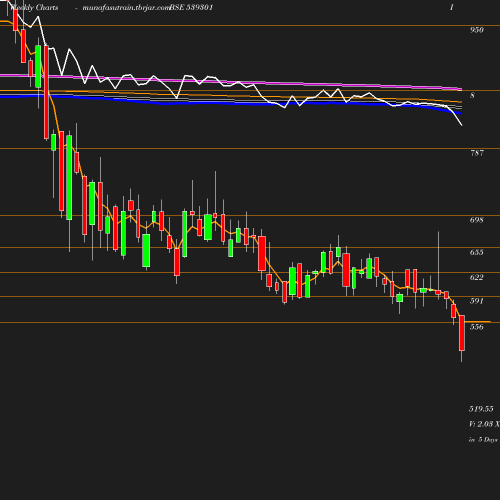Image resolution: width=500 pixels, height=500 pixels.
Task: Click the 950 price level label
Action: (476, 30)
